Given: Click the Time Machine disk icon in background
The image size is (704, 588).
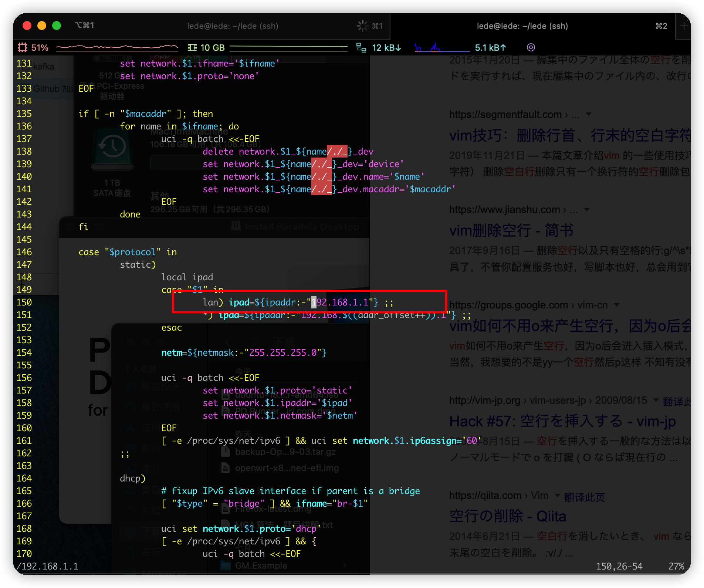Looking at the screenshot, I should [112, 150].
